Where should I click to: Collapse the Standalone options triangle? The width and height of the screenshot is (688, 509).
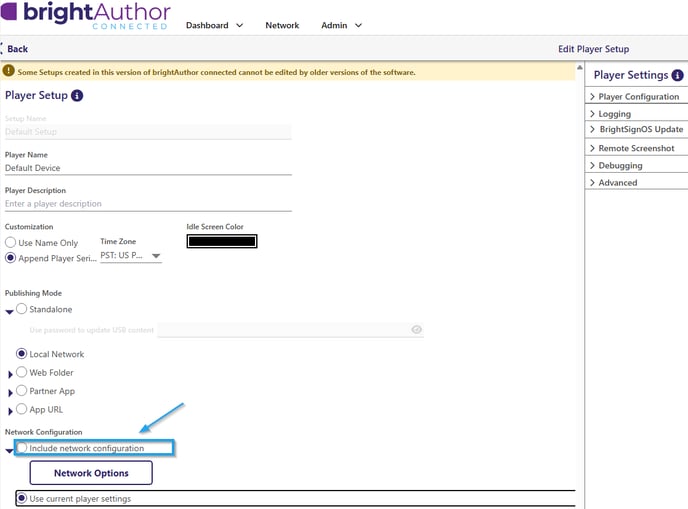tap(9, 312)
